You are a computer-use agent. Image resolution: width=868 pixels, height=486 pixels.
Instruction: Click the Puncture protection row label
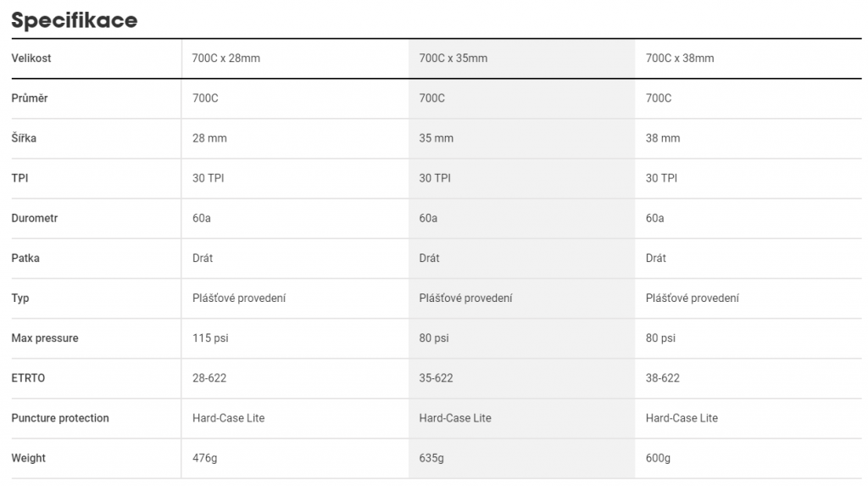point(60,418)
